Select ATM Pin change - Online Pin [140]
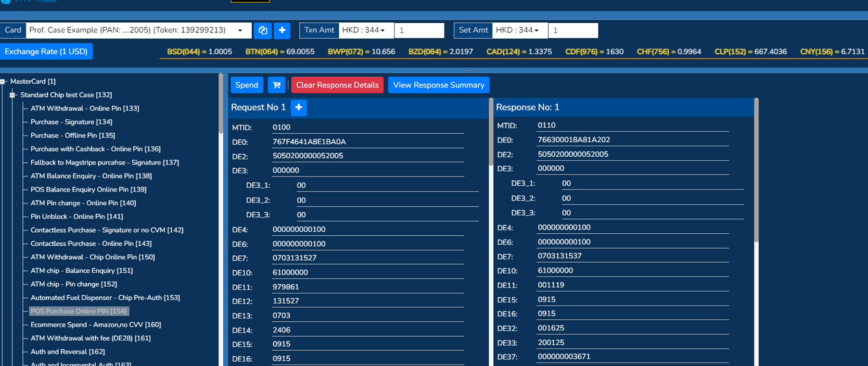Viewport: 868px width, 366px height. pos(83,203)
